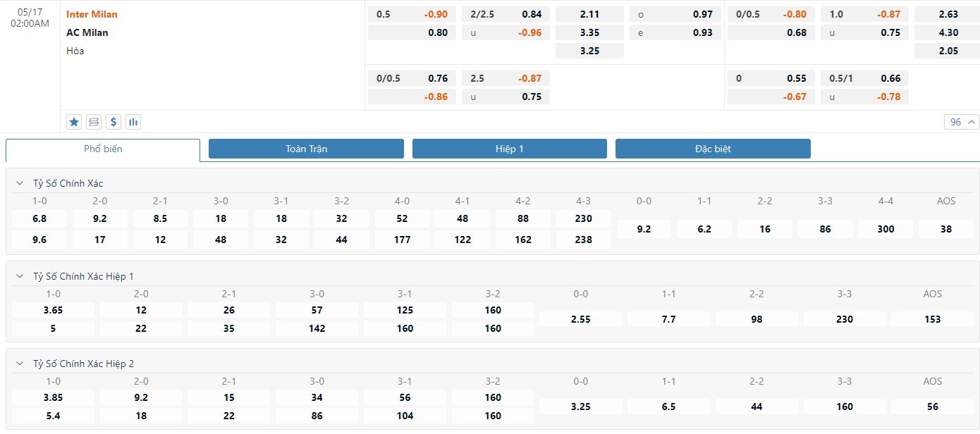Click the dollar sign icon
The width and height of the screenshot is (980, 434).
click(114, 122)
